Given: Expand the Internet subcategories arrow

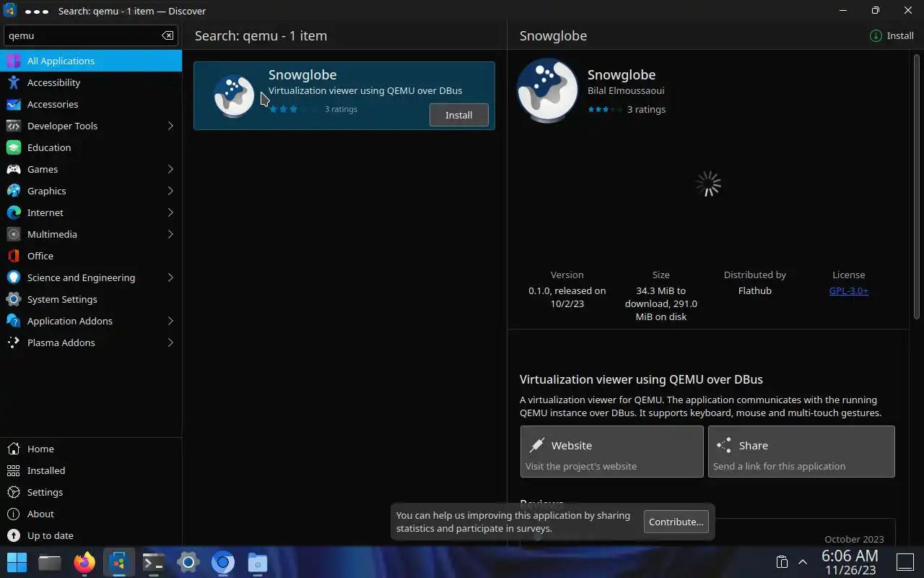Looking at the screenshot, I should pyautogui.click(x=170, y=212).
